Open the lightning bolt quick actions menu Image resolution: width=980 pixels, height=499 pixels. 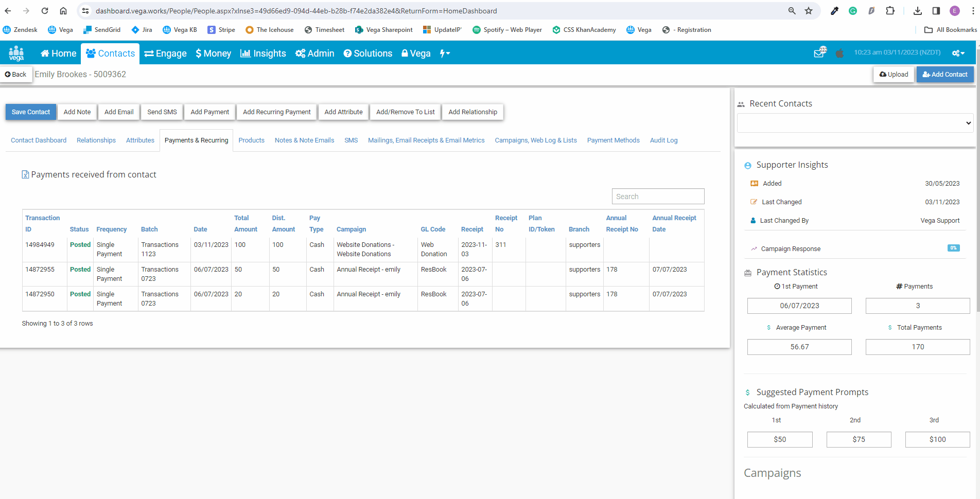click(x=445, y=53)
